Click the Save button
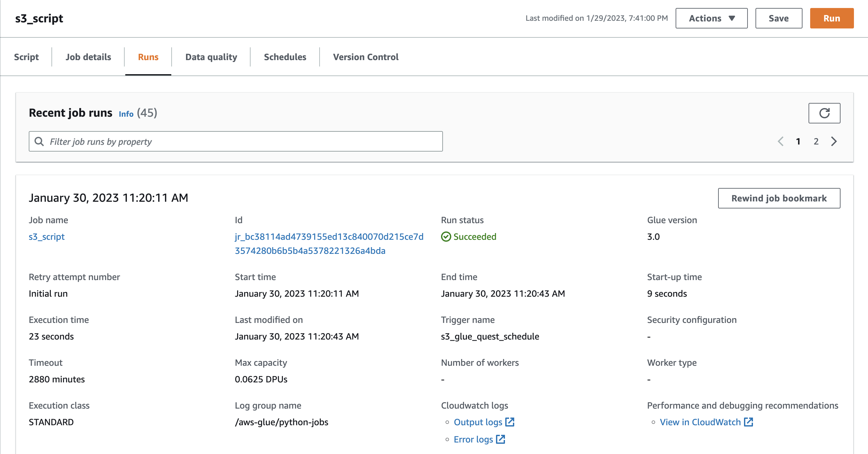 tap(779, 18)
